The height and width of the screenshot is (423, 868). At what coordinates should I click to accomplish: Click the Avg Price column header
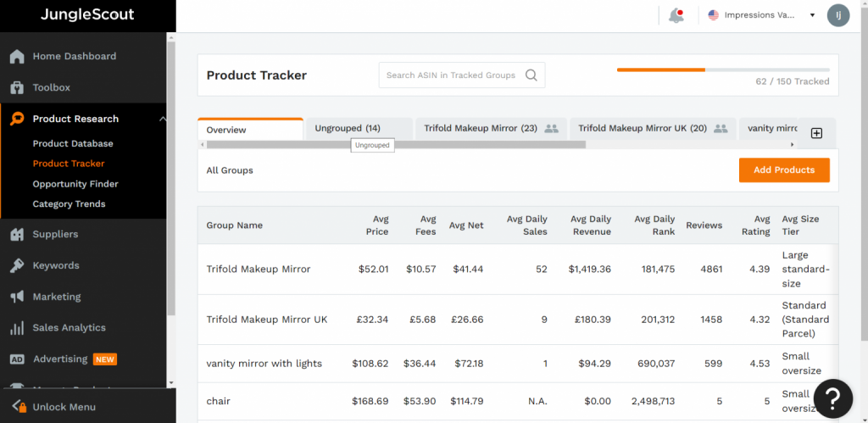[x=377, y=225]
